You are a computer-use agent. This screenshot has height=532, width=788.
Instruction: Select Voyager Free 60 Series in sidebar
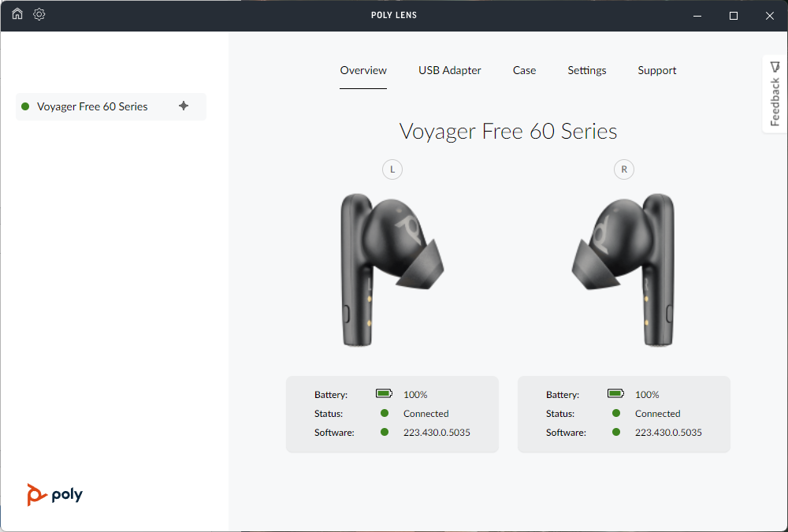tap(111, 106)
